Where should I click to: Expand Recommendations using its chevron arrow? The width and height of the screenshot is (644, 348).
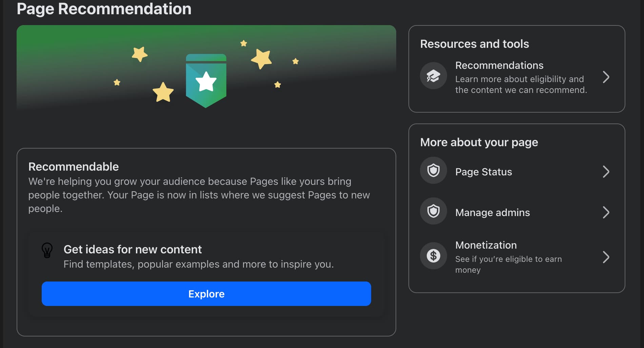click(x=606, y=77)
